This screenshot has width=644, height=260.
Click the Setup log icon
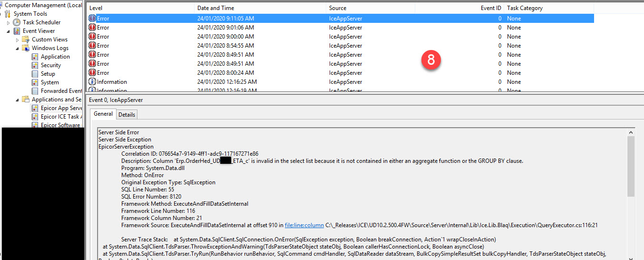(x=35, y=74)
